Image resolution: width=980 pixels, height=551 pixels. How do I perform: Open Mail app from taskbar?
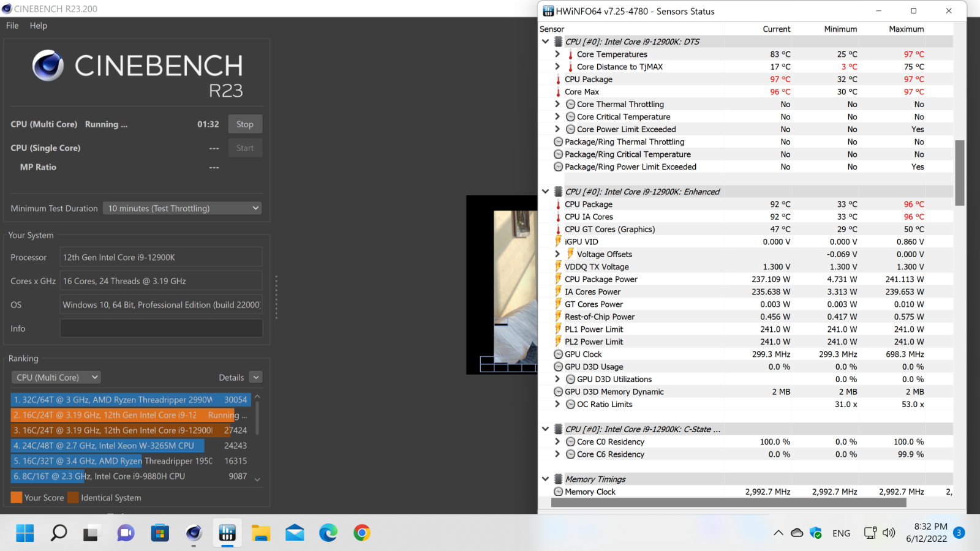tap(295, 533)
